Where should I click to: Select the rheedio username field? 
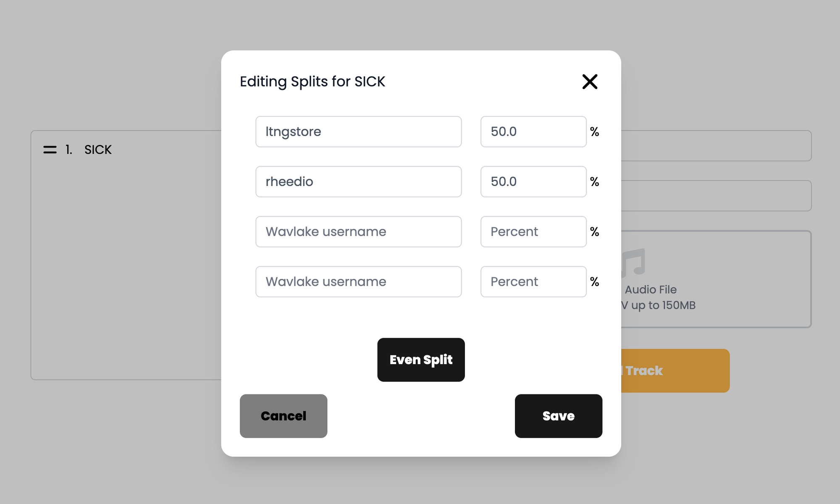pyautogui.click(x=358, y=181)
